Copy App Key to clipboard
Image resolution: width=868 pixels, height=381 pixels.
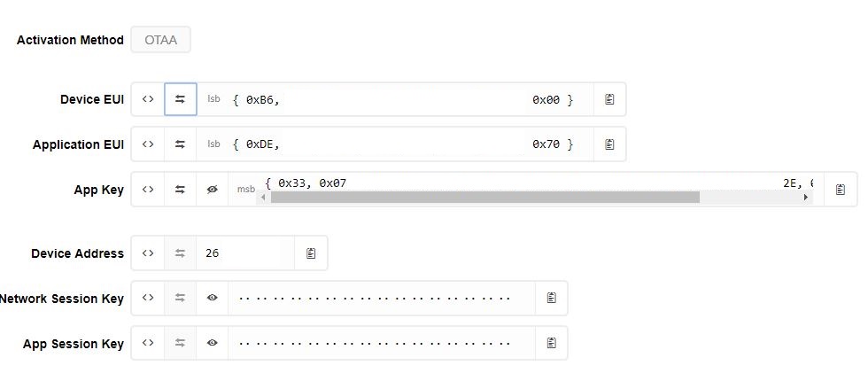[841, 190]
